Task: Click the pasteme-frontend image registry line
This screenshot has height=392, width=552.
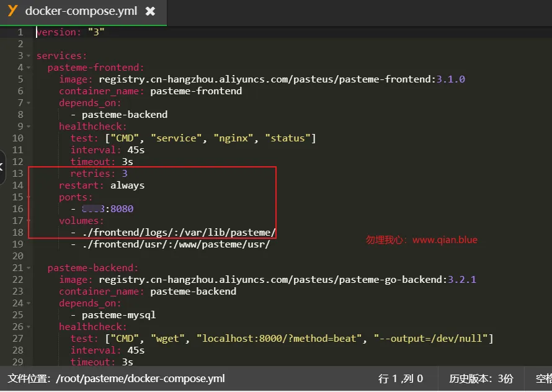Action: tap(262, 79)
